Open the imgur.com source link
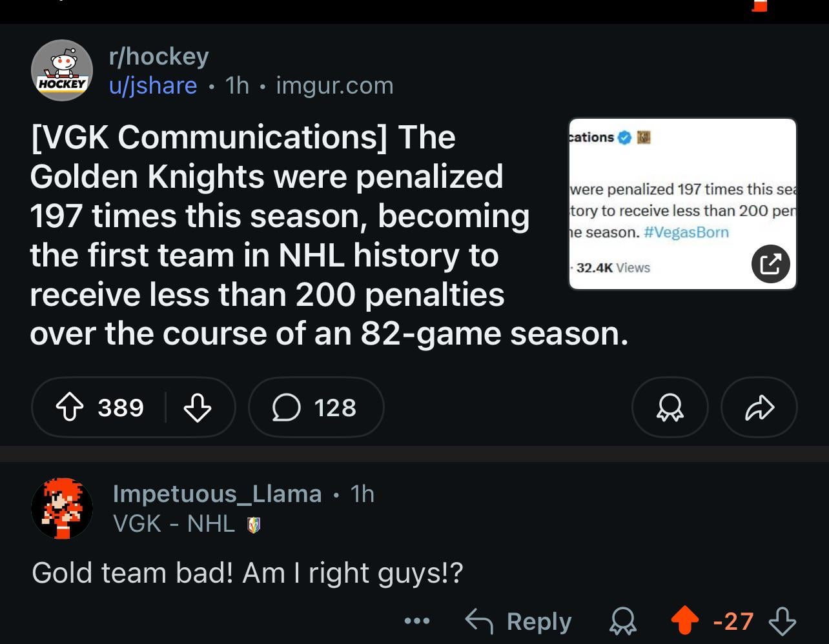Image resolution: width=829 pixels, height=644 pixels. tap(334, 85)
